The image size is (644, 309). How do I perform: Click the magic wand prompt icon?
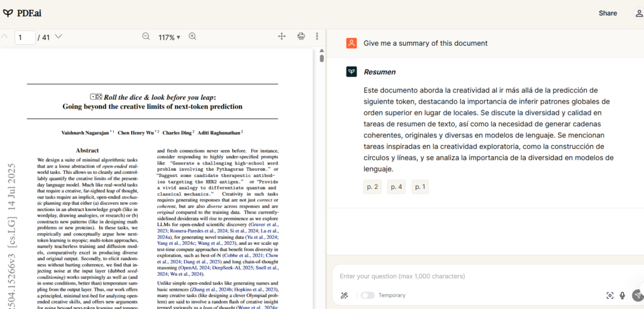344,295
